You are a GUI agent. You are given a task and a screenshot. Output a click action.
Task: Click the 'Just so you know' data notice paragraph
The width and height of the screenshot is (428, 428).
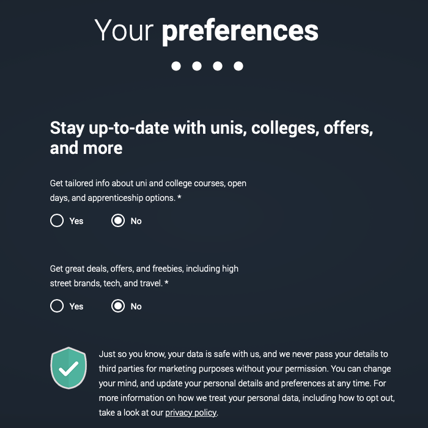(247, 383)
